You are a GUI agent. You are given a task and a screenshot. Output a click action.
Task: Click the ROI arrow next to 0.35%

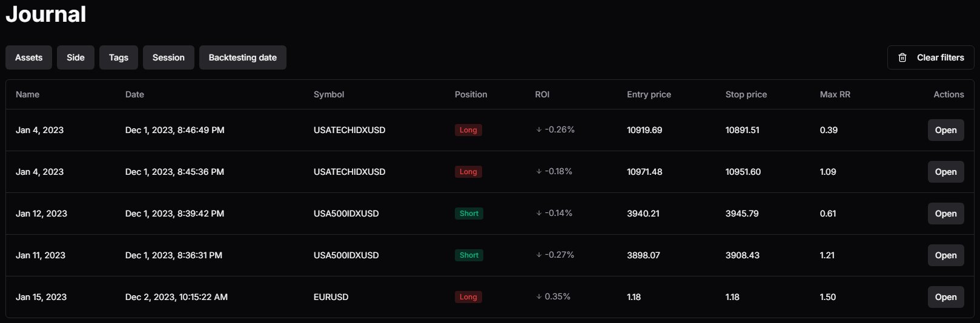539,296
